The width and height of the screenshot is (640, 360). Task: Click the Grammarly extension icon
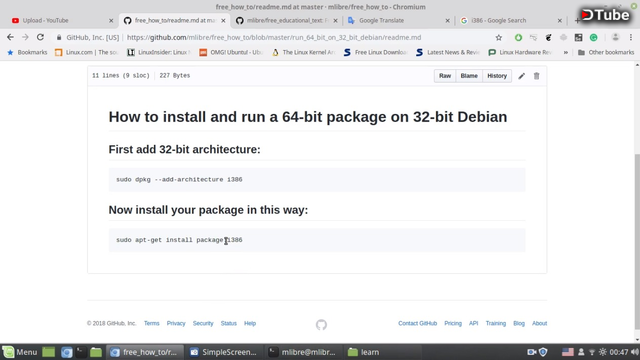593,38
